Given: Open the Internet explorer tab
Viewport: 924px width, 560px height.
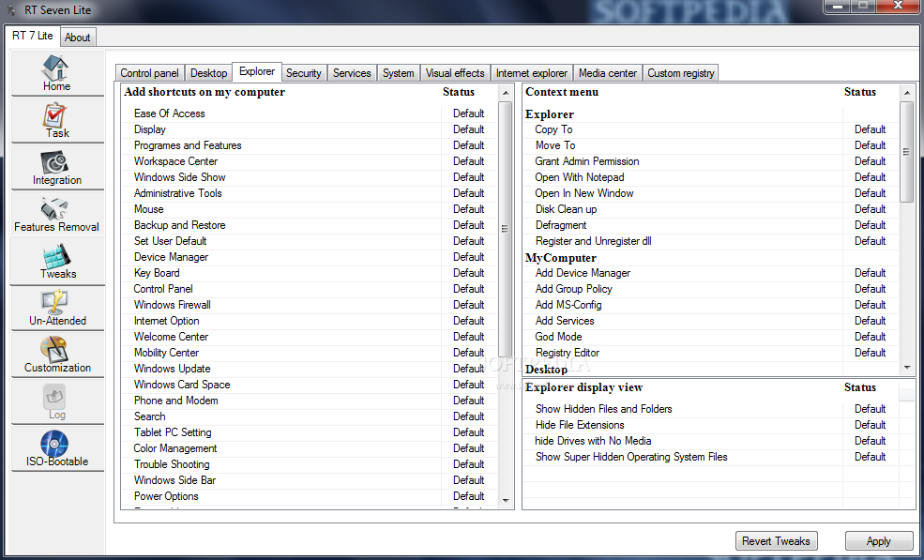Looking at the screenshot, I should 532,72.
